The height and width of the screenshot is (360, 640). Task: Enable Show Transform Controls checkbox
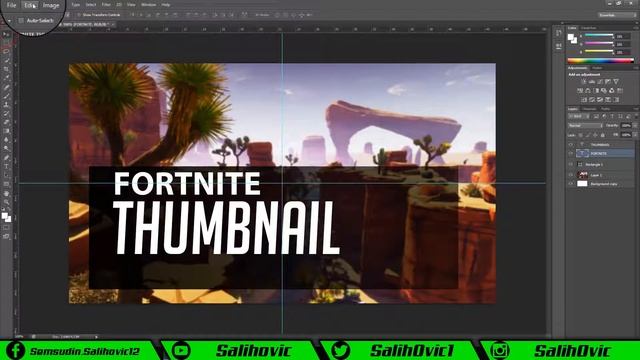79,15
